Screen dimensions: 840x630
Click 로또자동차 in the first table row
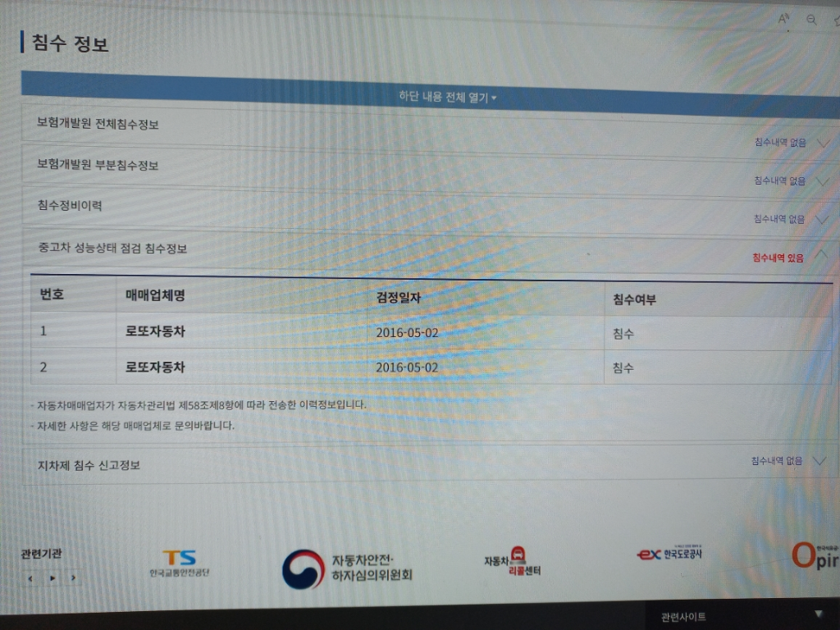point(161,333)
